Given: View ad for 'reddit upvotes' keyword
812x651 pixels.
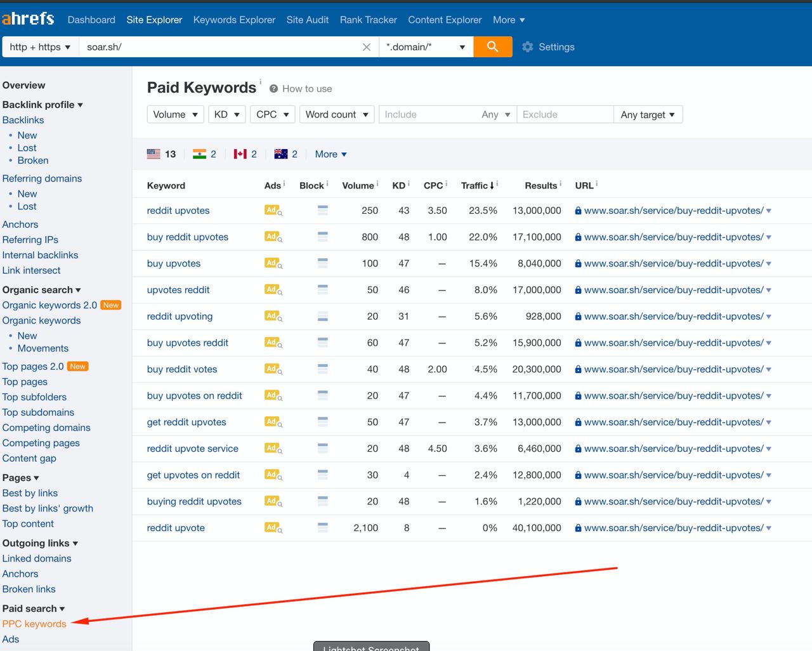Looking at the screenshot, I should point(273,211).
